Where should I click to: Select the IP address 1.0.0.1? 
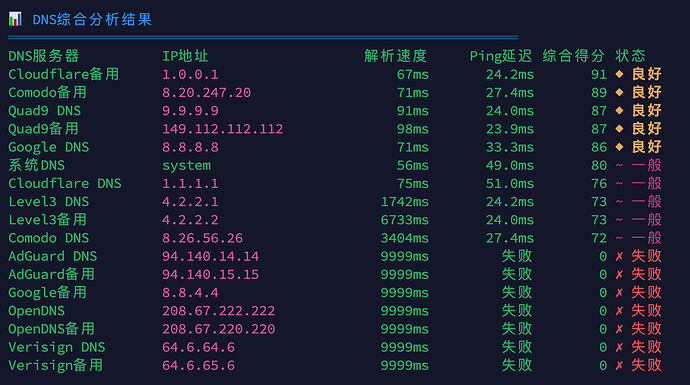point(190,74)
